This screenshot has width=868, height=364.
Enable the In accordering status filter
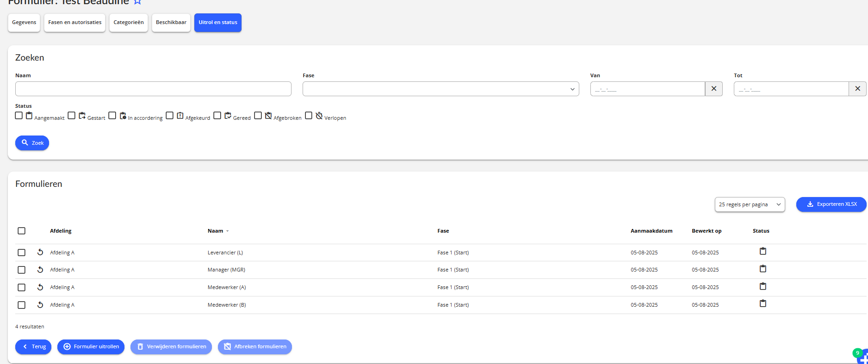coord(112,116)
